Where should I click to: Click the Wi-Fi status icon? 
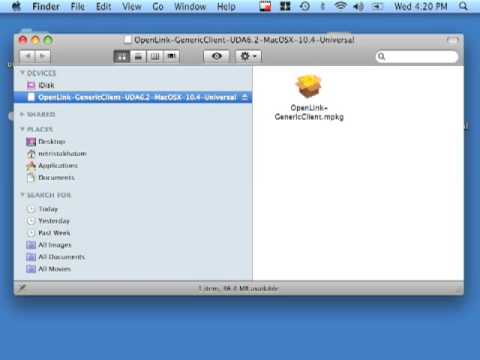[x=340, y=6]
